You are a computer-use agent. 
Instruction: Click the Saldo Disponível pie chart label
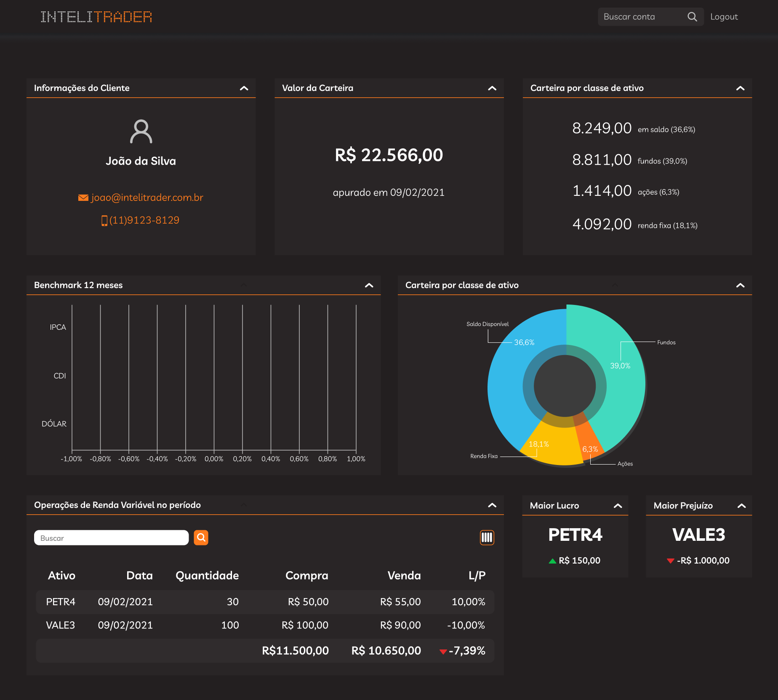point(488,324)
